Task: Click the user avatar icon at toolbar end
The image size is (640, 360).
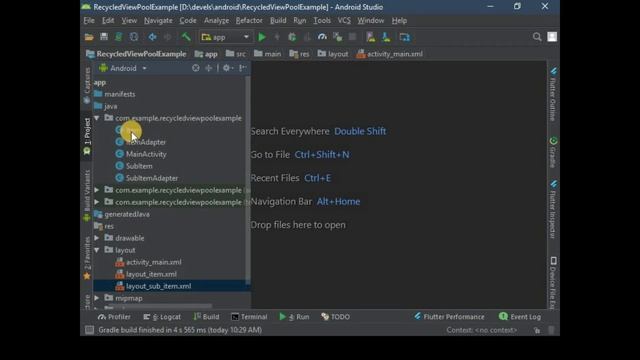Action: pyautogui.click(x=552, y=37)
